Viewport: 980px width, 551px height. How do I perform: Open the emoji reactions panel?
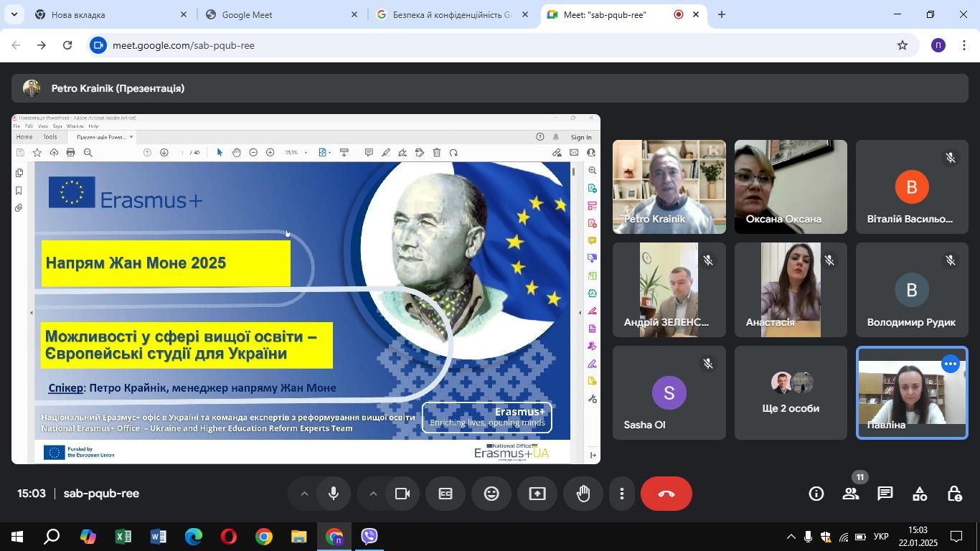click(x=491, y=494)
